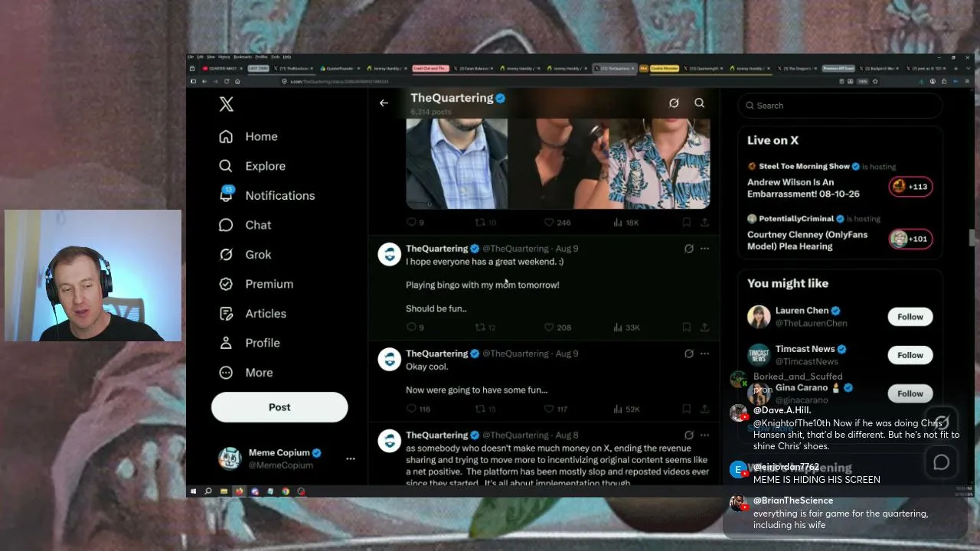This screenshot has height=551, width=980.
Task: Reply to the image post with 246 likes
Action: coord(415,223)
